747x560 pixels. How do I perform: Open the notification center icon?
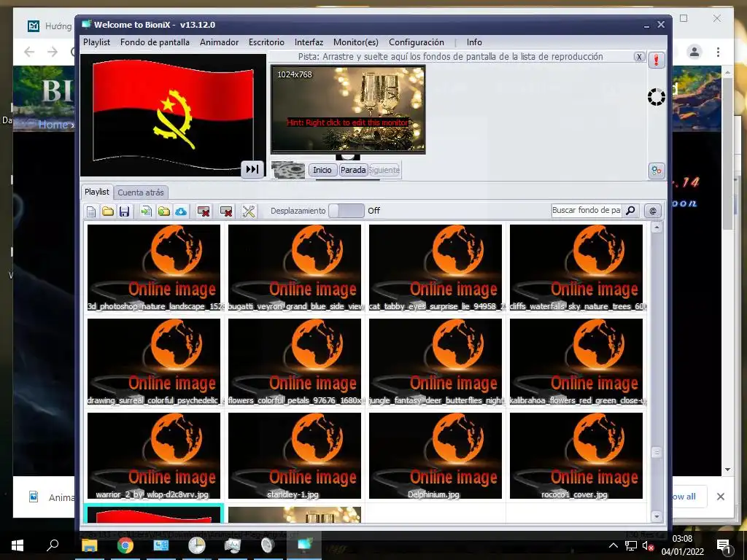coord(724,545)
